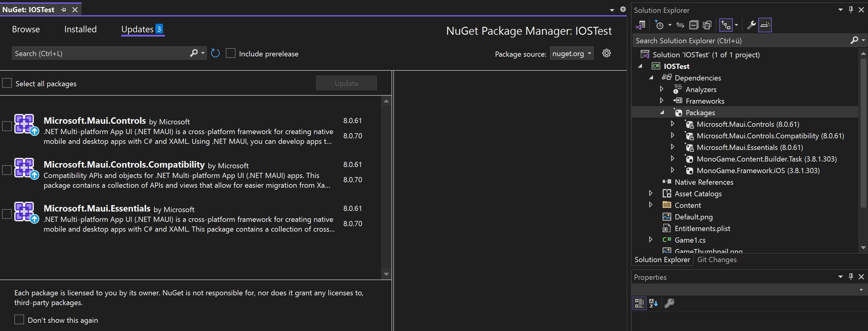The image size is (868, 331).
Task: Click Show All Files icon in Solution Explorer
Action: coord(707,25)
